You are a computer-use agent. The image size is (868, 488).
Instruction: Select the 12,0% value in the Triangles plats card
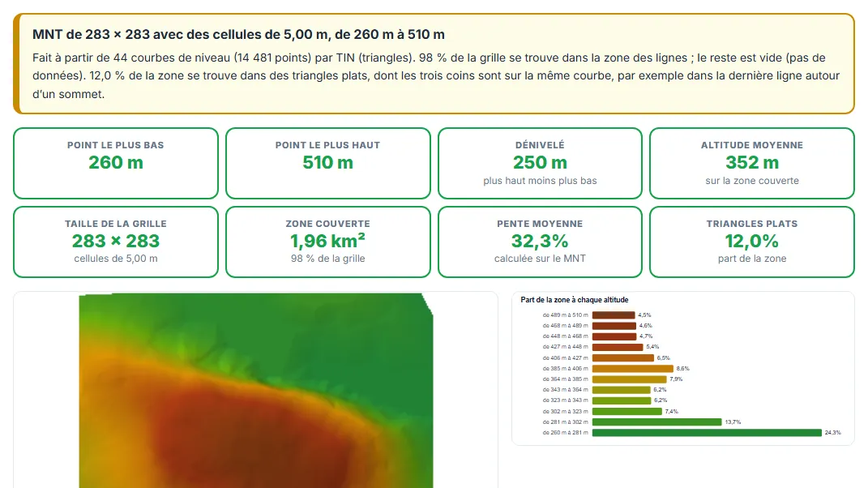coord(752,242)
